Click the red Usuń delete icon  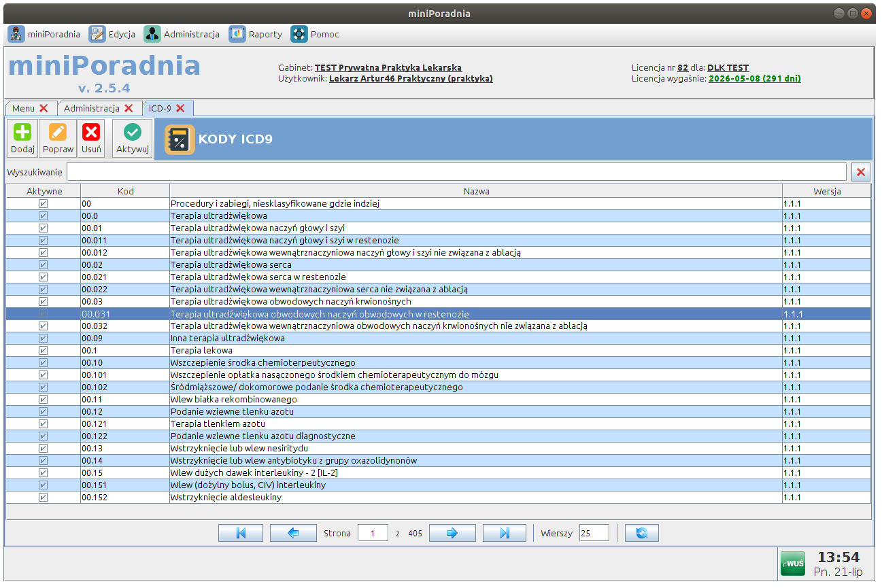pos(91,133)
